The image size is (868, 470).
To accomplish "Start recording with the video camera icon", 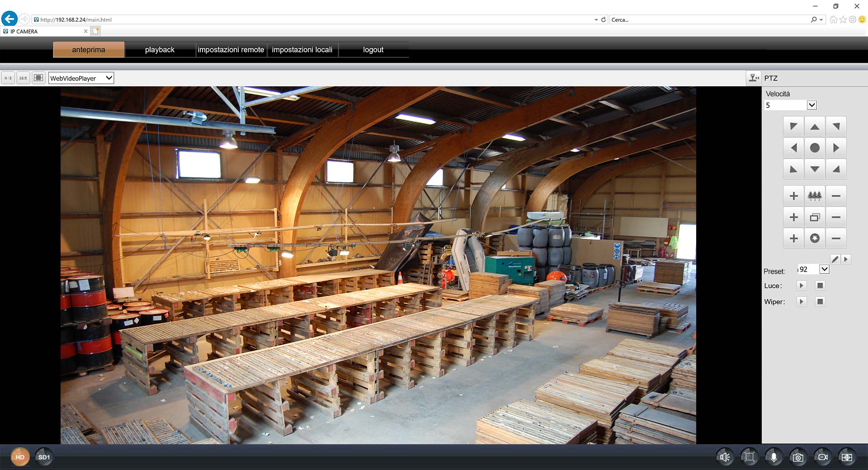I will click(x=822, y=457).
